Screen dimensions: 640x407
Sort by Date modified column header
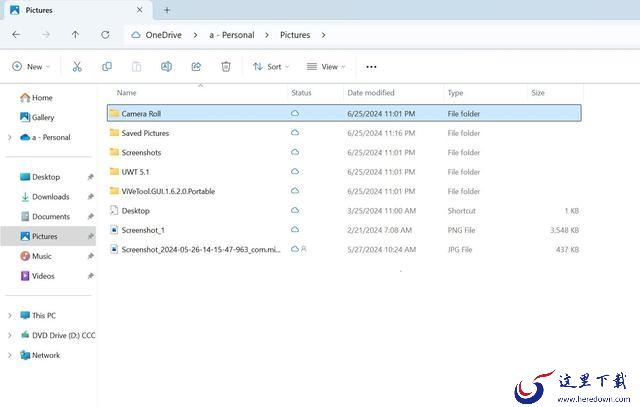[x=372, y=93]
